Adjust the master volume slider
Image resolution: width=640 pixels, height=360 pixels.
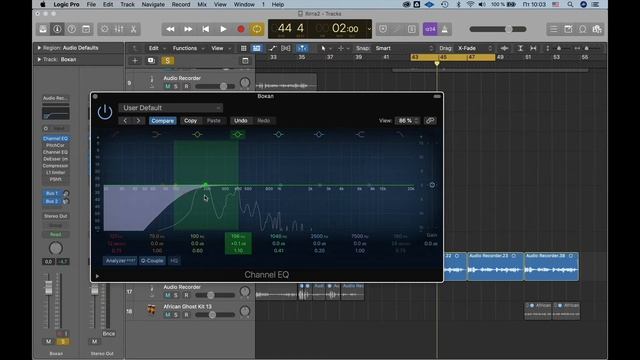click(498, 29)
